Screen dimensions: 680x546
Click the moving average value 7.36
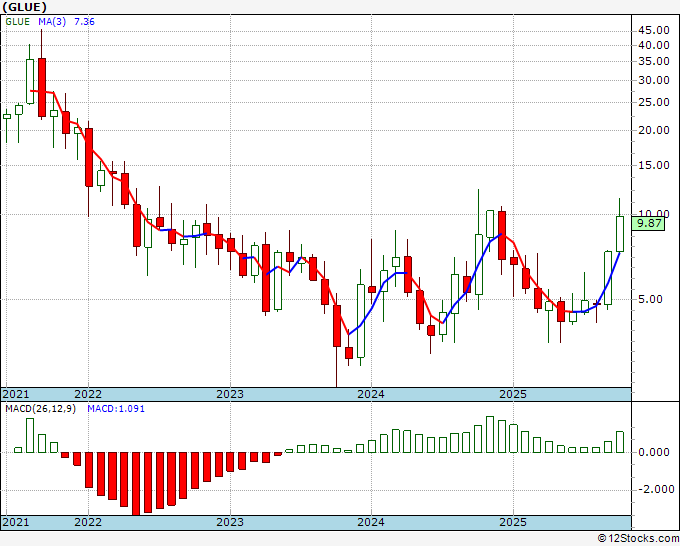(x=84, y=22)
